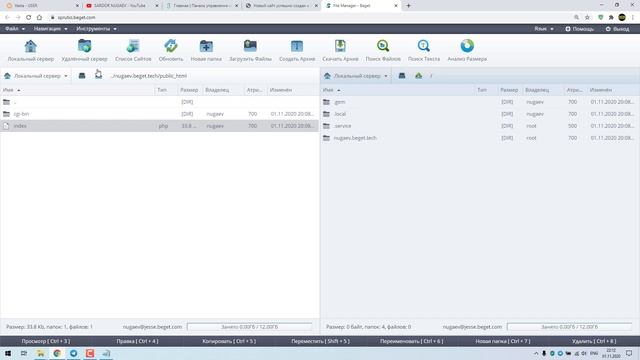Expand the Навигация menu
The height and width of the screenshot is (360, 640).
[x=50, y=29]
